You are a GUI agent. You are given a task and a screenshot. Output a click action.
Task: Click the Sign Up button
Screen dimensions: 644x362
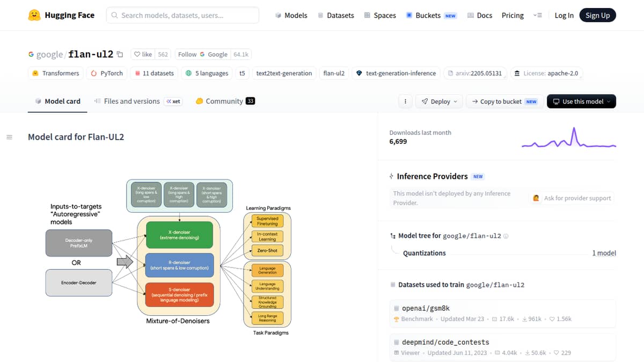click(598, 15)
